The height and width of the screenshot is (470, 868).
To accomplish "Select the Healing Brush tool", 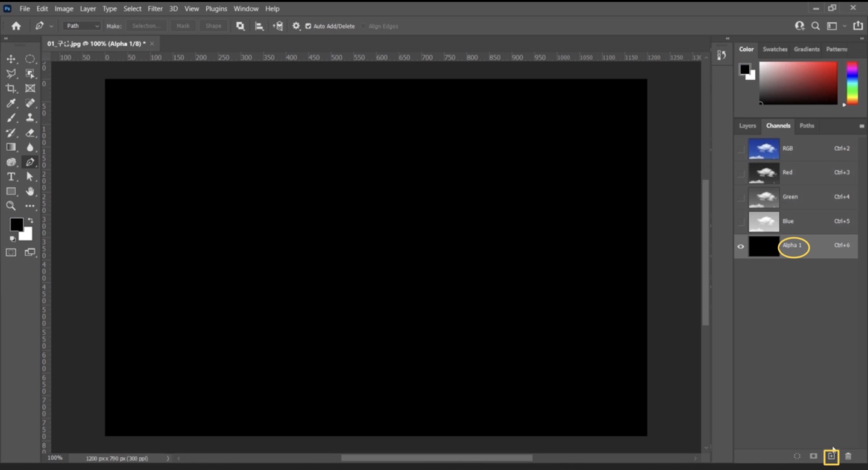I will click(x=30, y=103).
